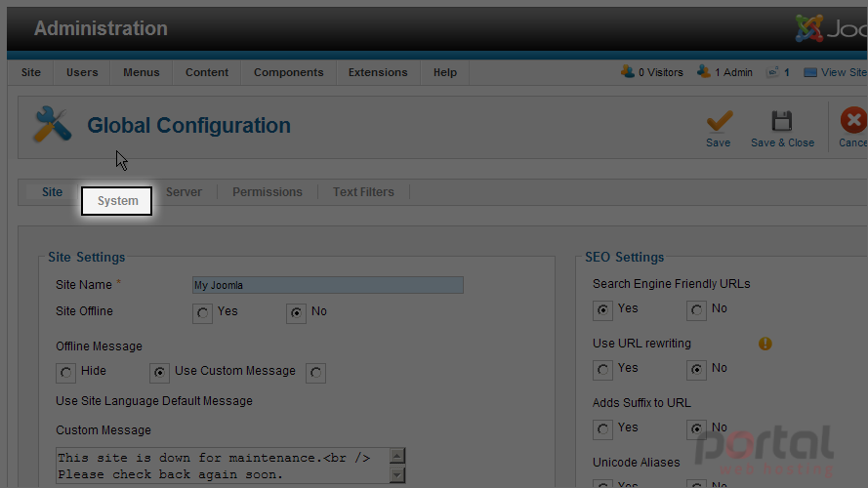
Task: Click the 0 Visitors status icon
Action: pyautogui.click(x=627, y=72)
